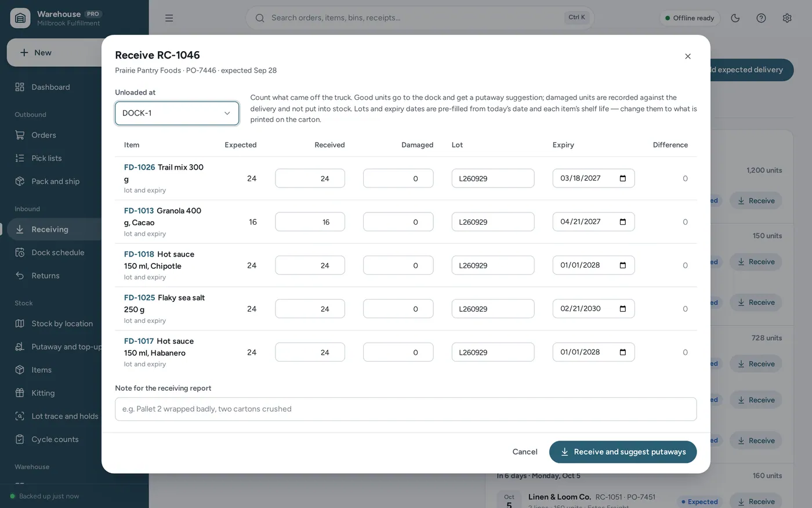
Task: Click Received quantity field for Trail mix
Action: [x=310, y=178]
